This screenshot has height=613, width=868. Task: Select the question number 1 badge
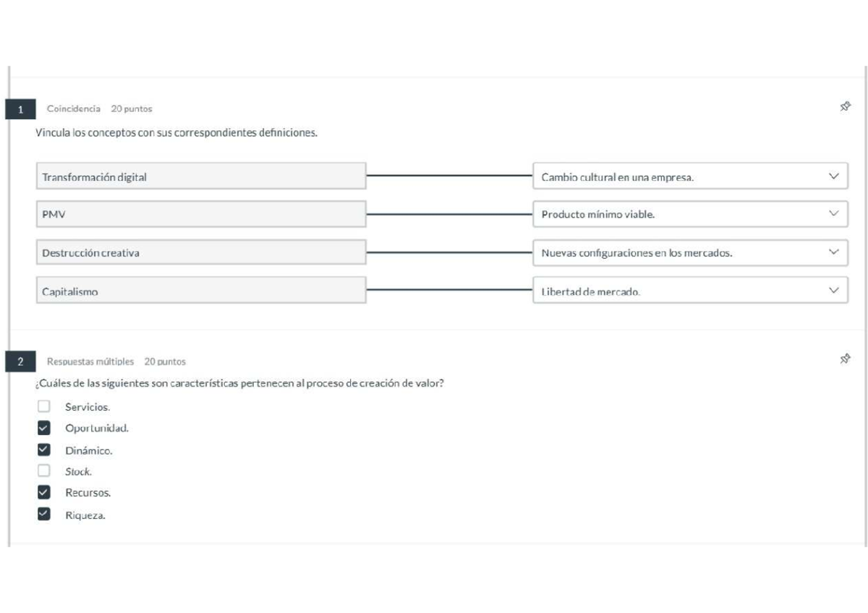click(20, 109)
